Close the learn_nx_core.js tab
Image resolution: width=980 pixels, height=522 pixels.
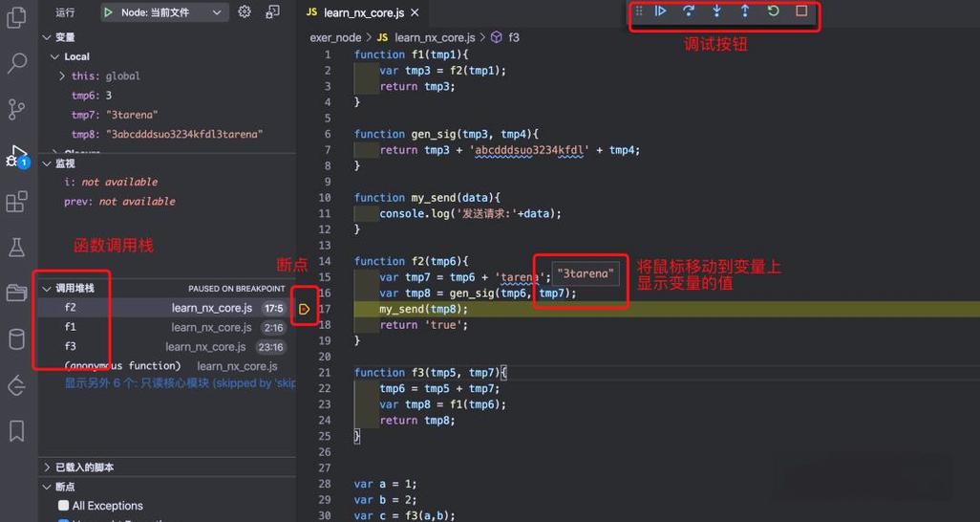pos(415,12)
